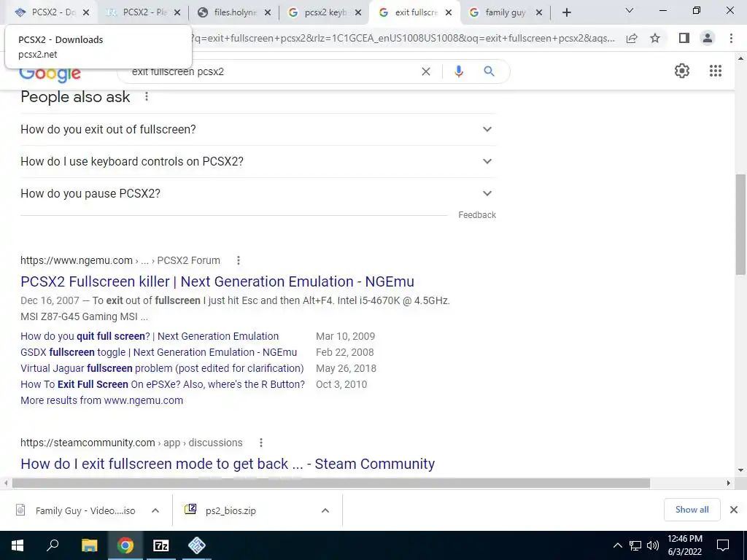The image size is (747, 560).
Task: Open File Explorer from taskbar
Action: [x=89, y=545]
